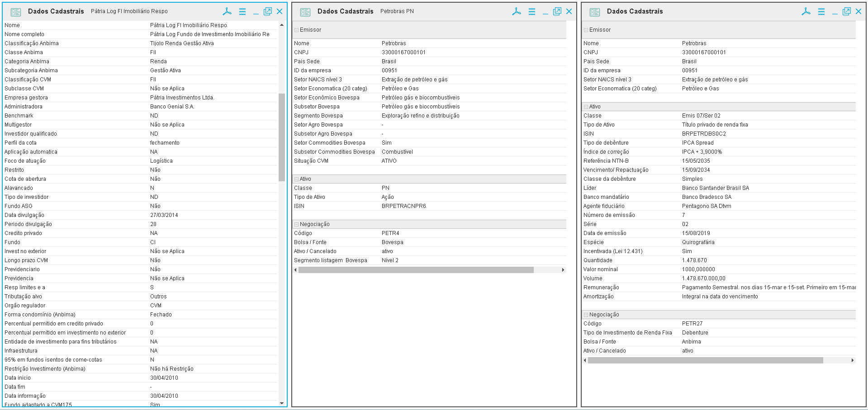
Task: Click the horizontal scrollbar thumb in Petrobras PN panel
Action: pos(416,270)
